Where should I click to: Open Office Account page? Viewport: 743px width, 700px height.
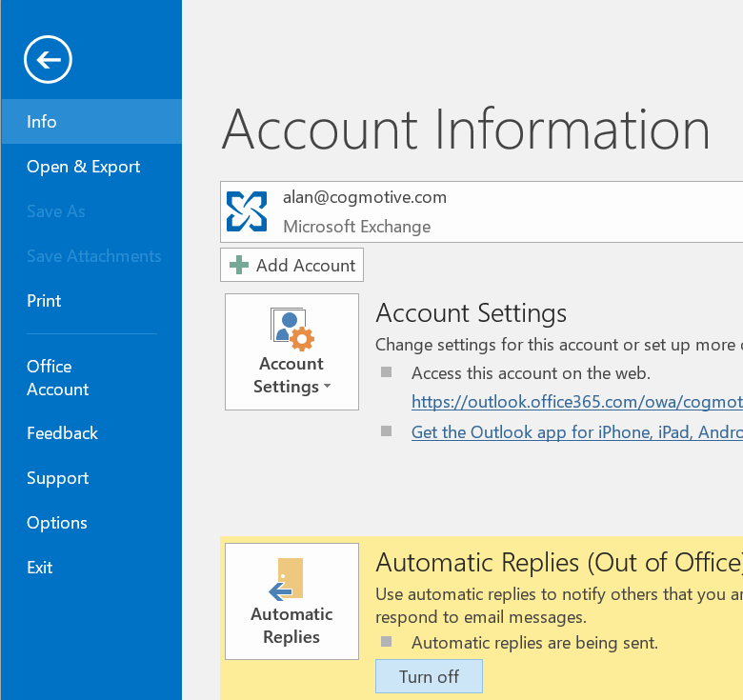tap(57, 378)
